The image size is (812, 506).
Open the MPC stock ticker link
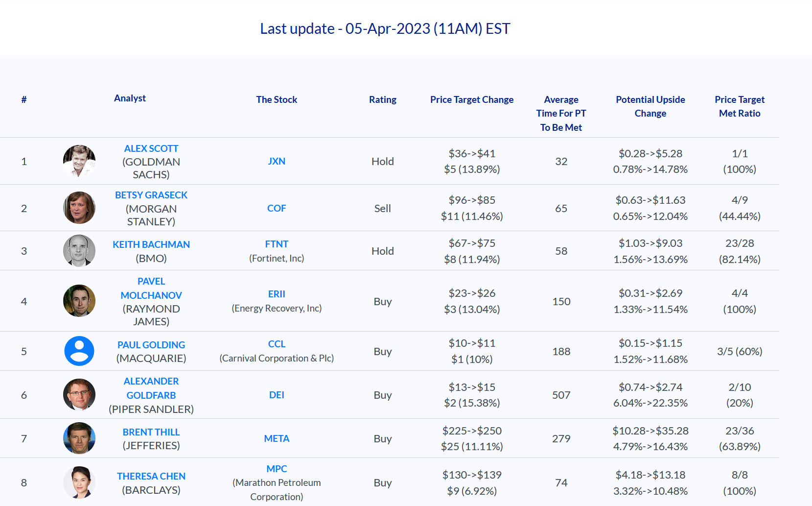[x=277, y=469]
